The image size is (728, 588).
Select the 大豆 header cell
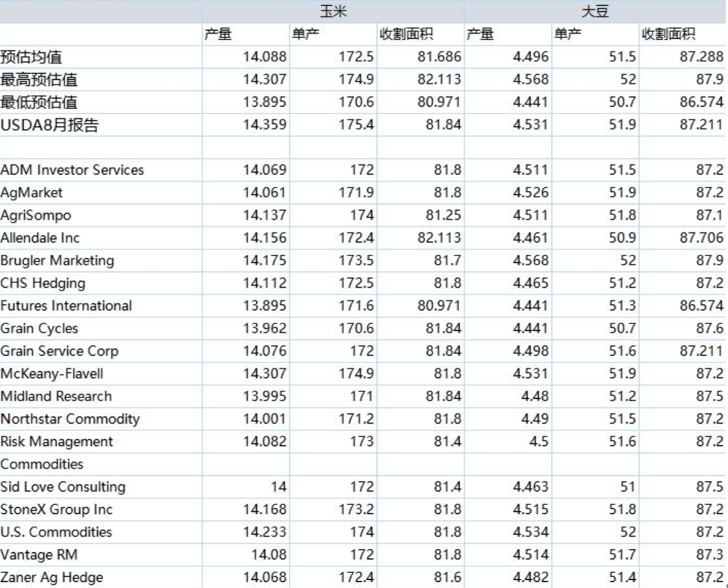tap(595, 11)
